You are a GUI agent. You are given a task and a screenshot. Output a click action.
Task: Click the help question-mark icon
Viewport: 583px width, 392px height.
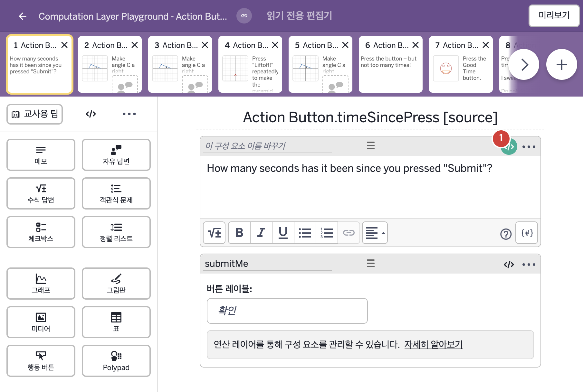(x=506, y=234)
